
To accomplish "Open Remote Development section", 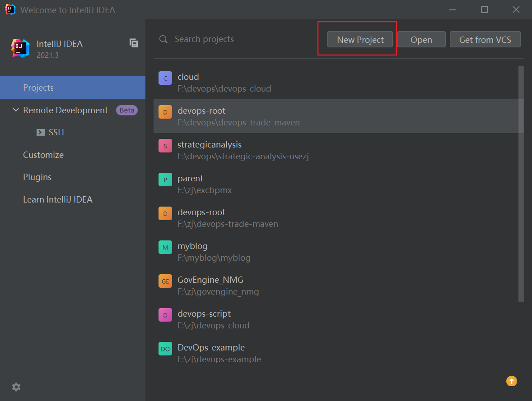I will pos(65,110).
